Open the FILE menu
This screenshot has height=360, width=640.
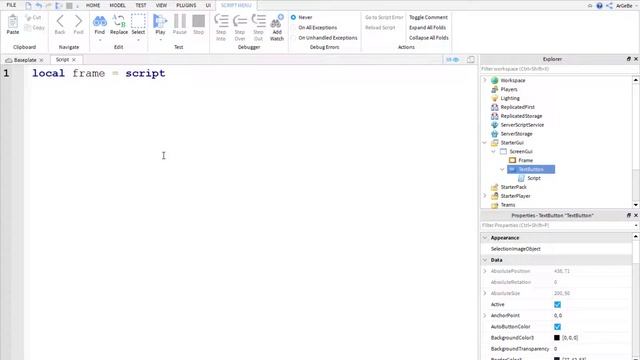(x=11, y=5)
